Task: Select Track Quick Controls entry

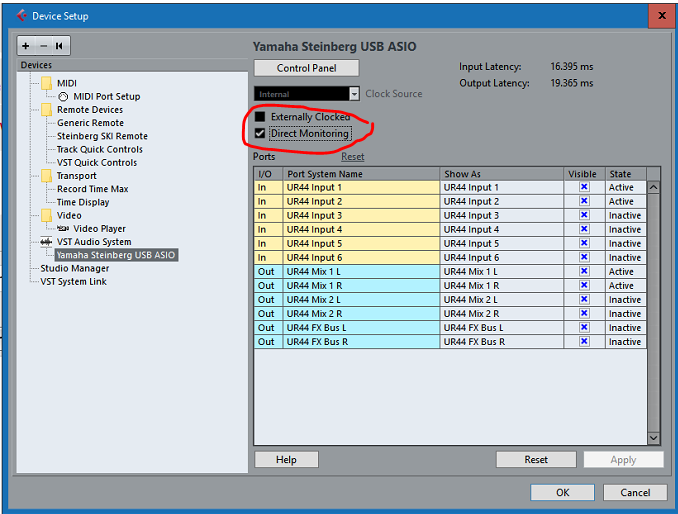Action: [99, 149]
